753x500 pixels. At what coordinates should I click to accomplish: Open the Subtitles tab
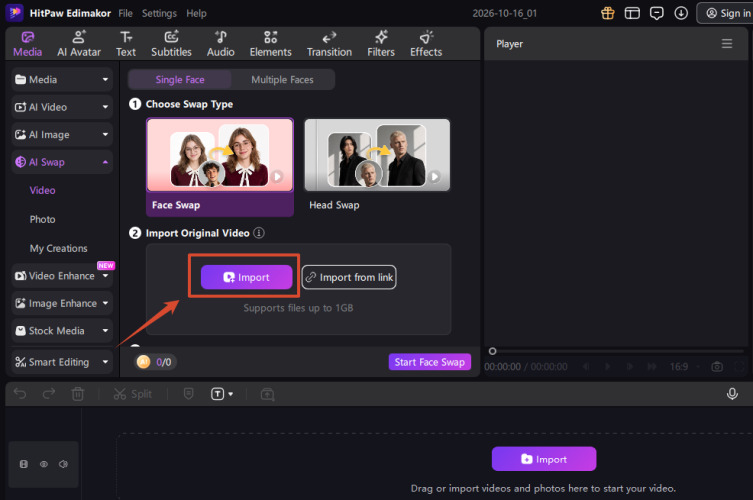click(x=171, y=44)
